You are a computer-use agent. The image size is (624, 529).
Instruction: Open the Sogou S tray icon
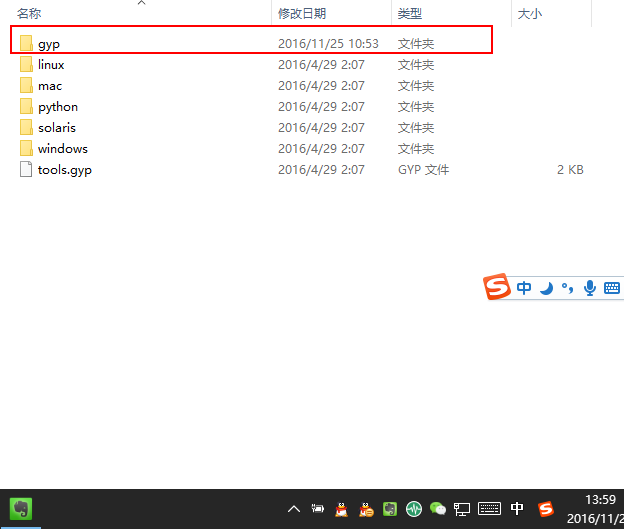[546, 509]
